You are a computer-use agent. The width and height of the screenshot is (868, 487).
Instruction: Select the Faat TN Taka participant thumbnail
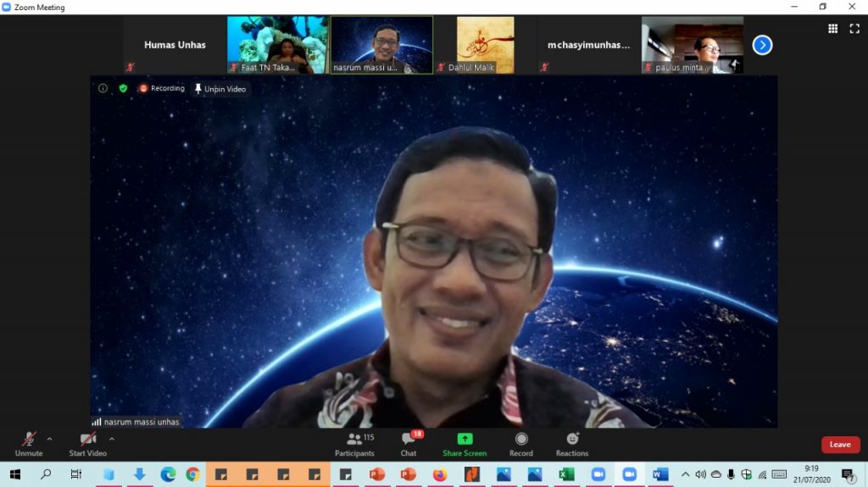pyautogui.click(x=277, y=45)
